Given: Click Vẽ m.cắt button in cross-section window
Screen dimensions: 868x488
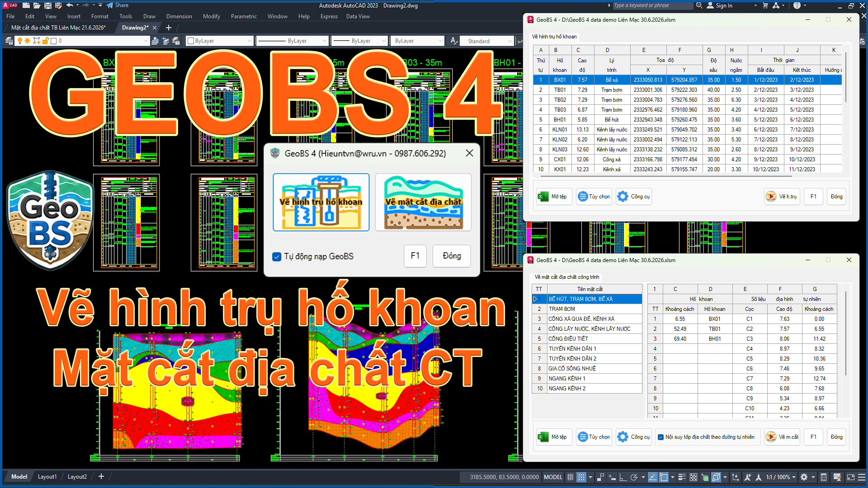Looking at the screenshot, I should [782, 437].
